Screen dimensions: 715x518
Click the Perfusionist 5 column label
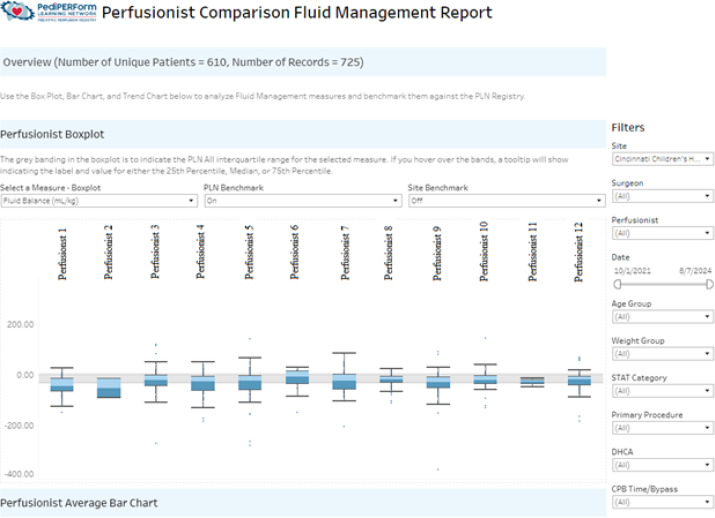click(x=249, y=253)
